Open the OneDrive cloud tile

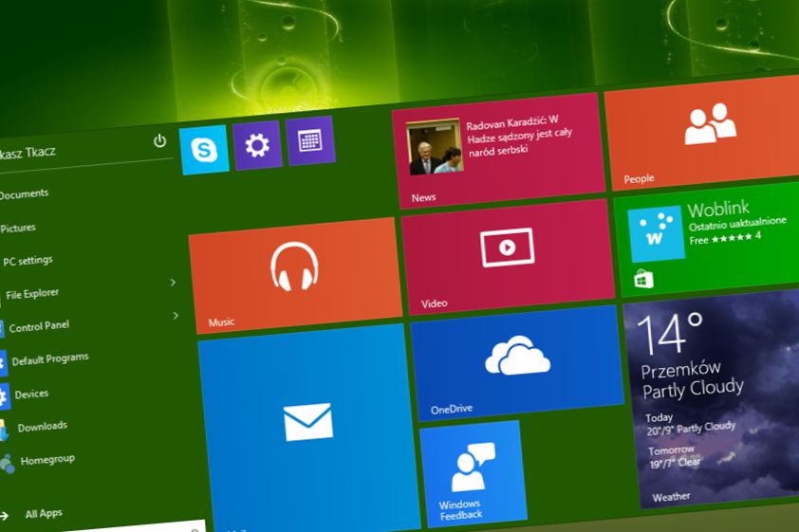517,363
